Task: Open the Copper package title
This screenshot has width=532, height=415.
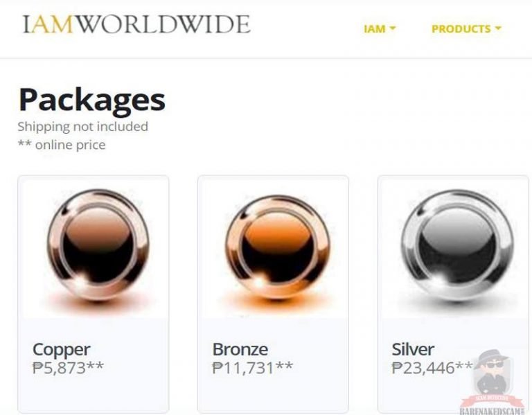Action: tap(62, 350)
